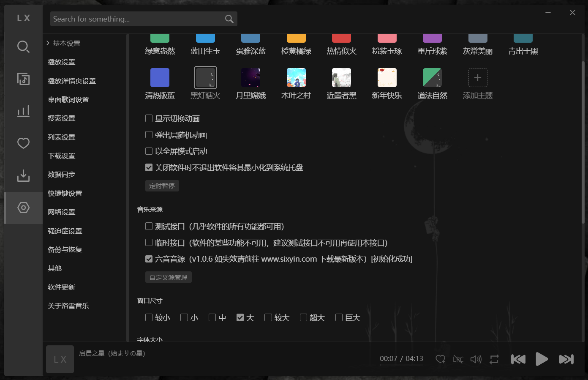
Task: Go to 下载设置 section
Action: tap(62, 156)
